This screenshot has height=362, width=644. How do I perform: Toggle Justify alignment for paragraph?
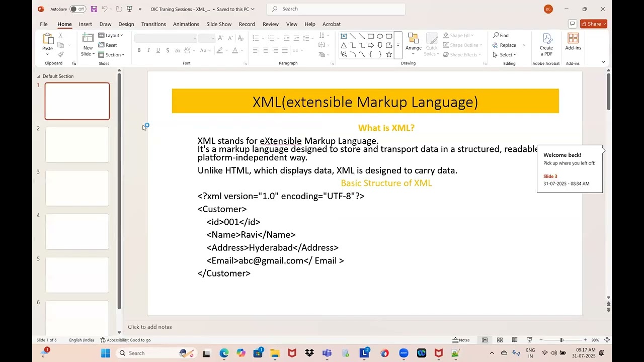tap(285, 50)
